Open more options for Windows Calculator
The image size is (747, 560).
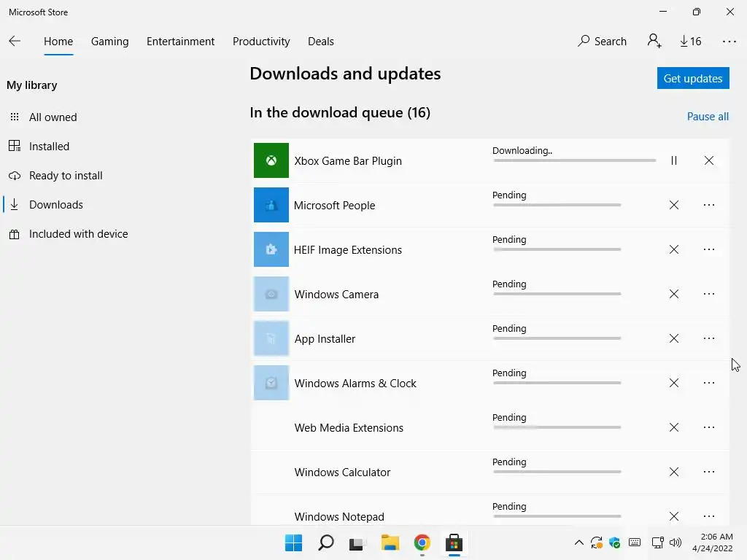pos(709,472)
